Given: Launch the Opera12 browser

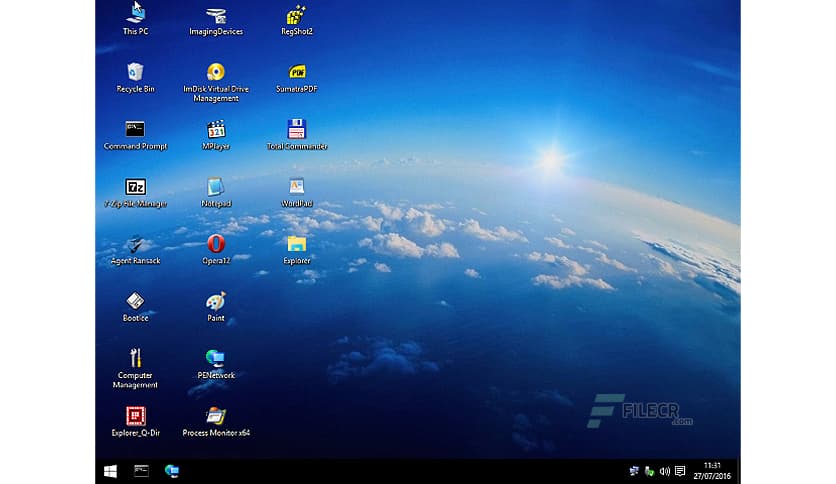Looking at the screenshot, I should point(216,249).
